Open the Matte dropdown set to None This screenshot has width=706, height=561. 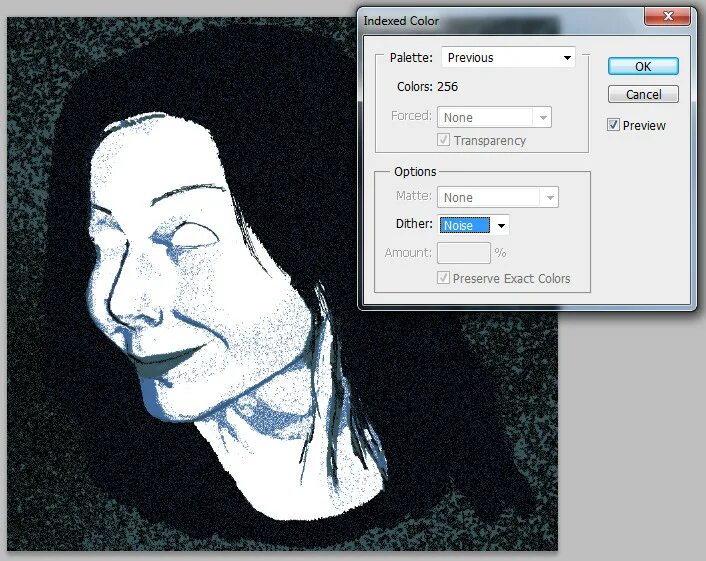click(498, 197)
